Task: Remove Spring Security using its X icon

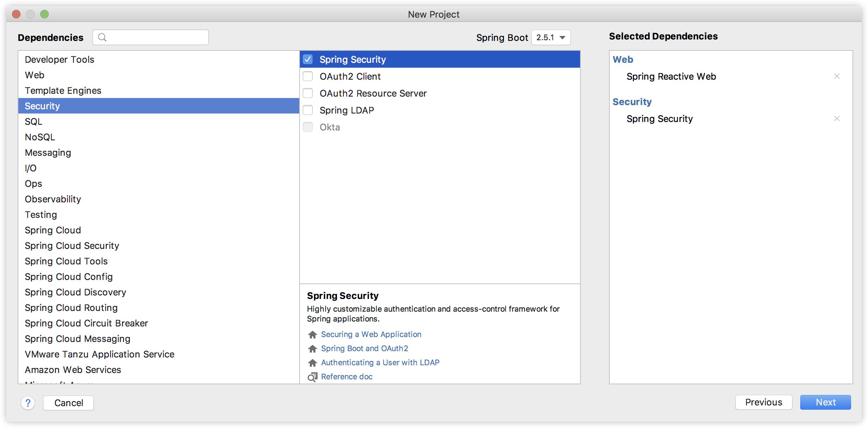Action: click(837, 118)
